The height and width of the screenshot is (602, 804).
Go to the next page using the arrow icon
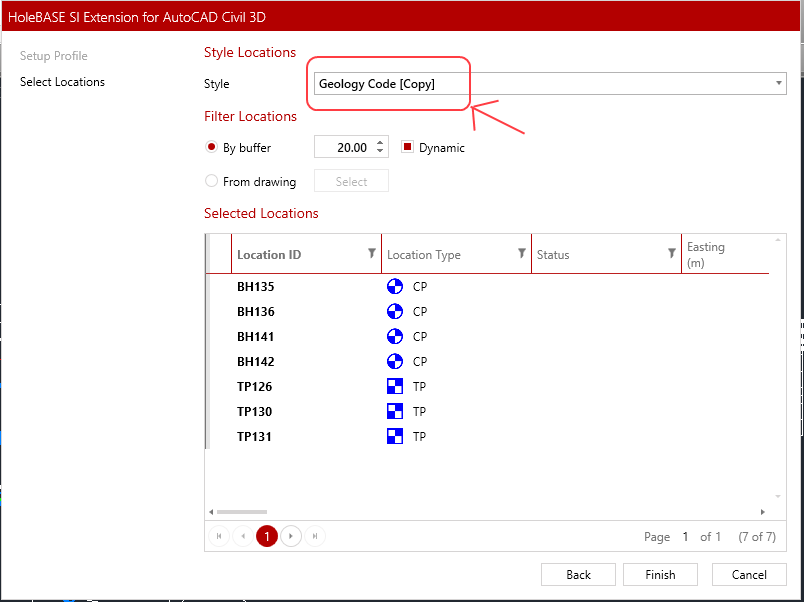(x=291, y=536)
